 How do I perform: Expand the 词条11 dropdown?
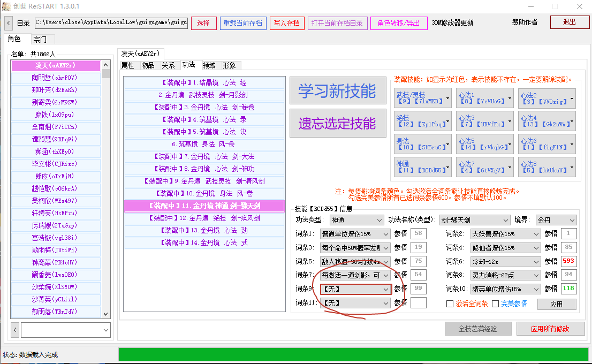point(355,303)
